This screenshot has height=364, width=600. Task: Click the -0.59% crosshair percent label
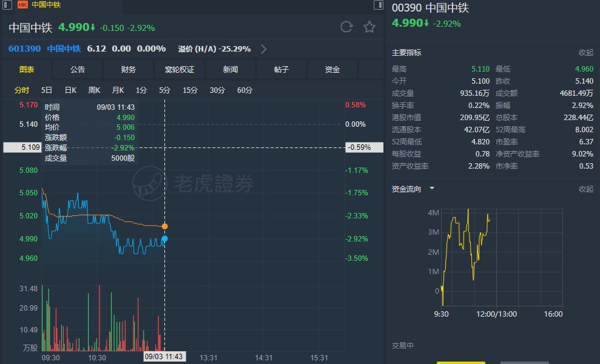coord(364,147)
